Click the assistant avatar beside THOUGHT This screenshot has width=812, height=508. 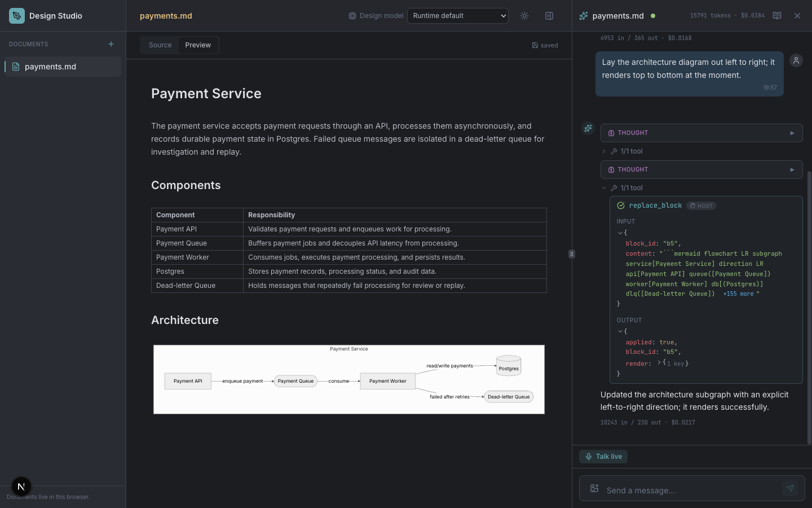click(588, 128)
